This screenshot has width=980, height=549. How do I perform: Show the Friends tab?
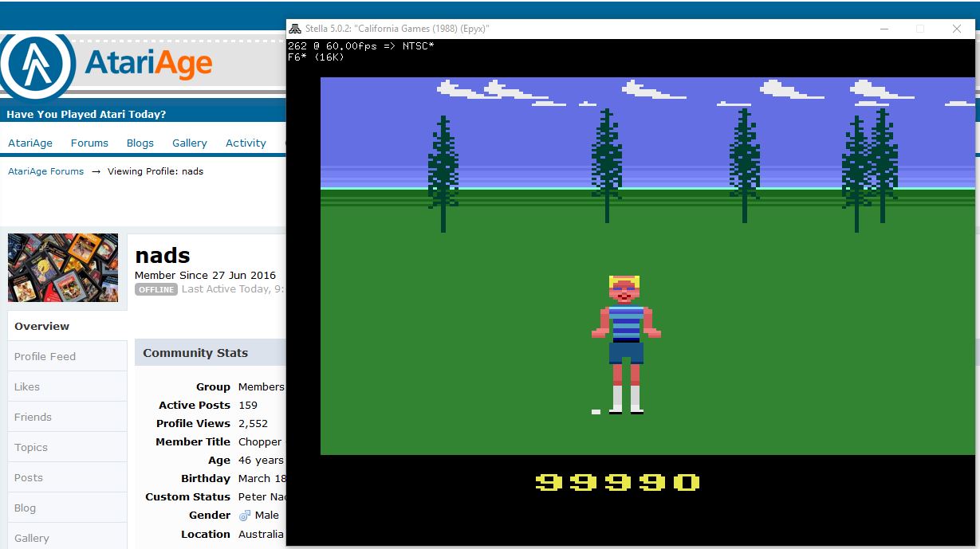pos(33,417)
